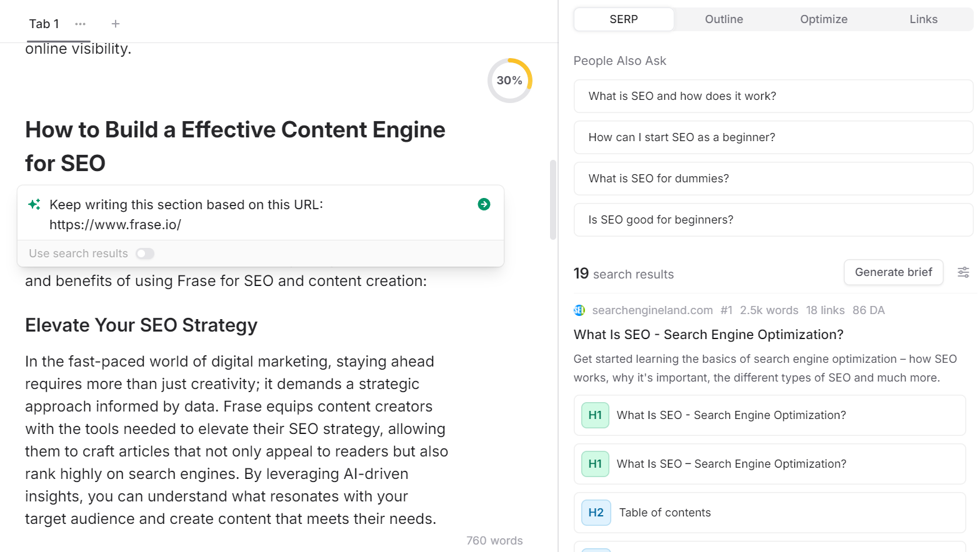Switch to the Outline tab
Image resolution: width=980 pixels, height=552 pixels.
(x=724, y=19)
